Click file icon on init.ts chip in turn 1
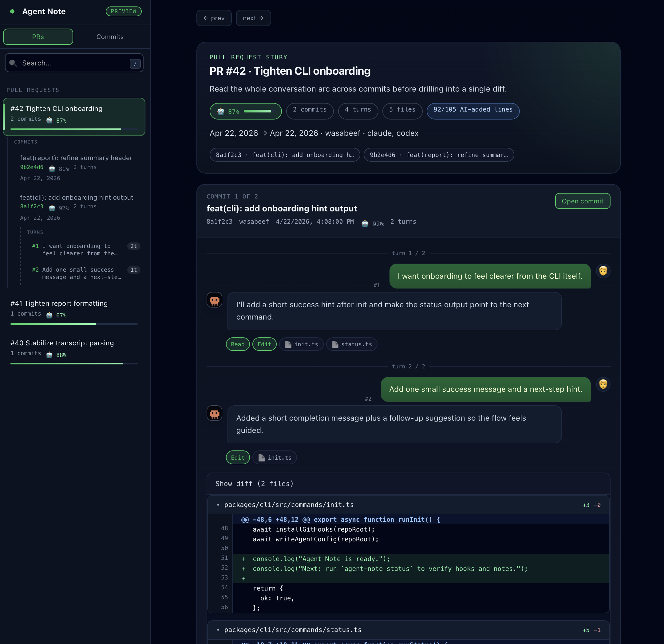Image resolution: width=664 pixels, height=644 pixels. (288, 344)
